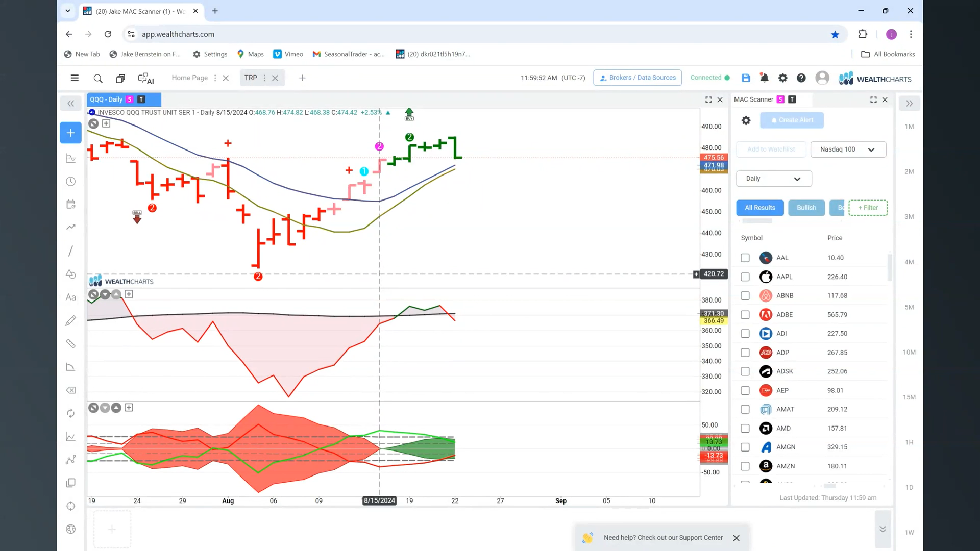The height and width of the screenshot is (551, 980).
Task: Open the clock time tool
Action: click(x=70, y=182)
